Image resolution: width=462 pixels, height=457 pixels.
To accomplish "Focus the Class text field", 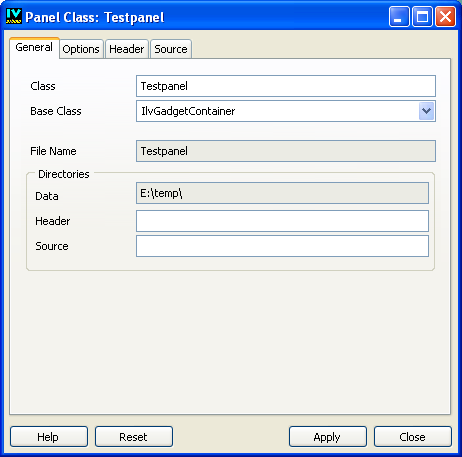I will point(286,86).
